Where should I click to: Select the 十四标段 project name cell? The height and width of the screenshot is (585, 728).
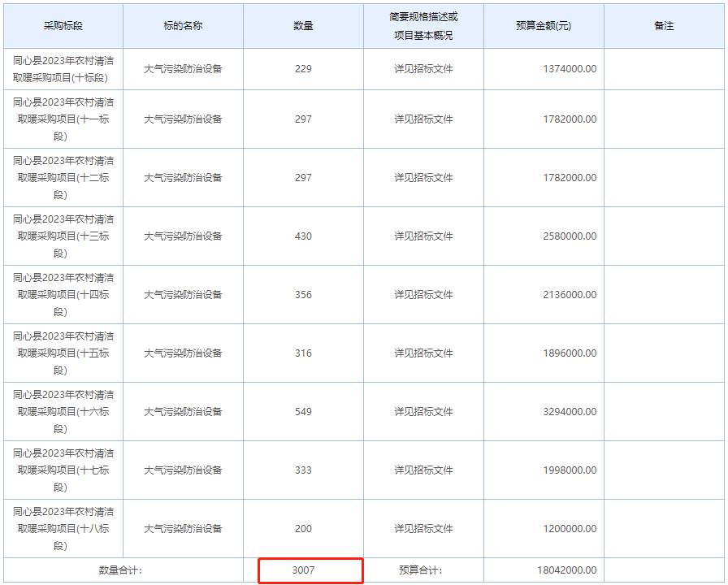tap(63, 294)
